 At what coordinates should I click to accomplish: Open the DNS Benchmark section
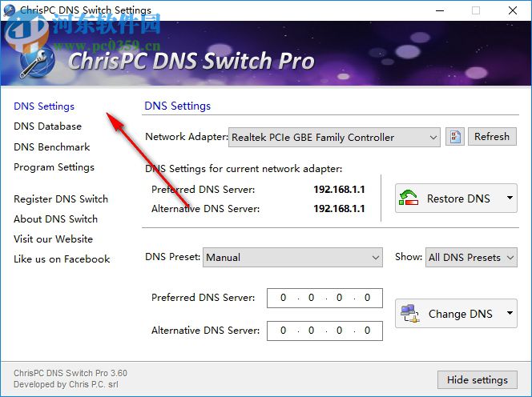(x=51, y=146)
